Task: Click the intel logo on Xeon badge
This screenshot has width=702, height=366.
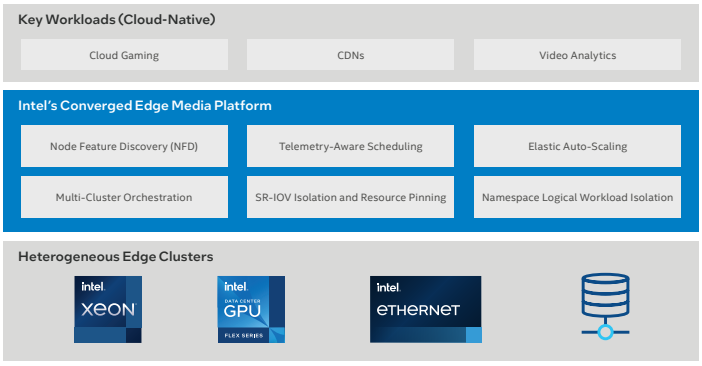Action: [x=93, y=287]
